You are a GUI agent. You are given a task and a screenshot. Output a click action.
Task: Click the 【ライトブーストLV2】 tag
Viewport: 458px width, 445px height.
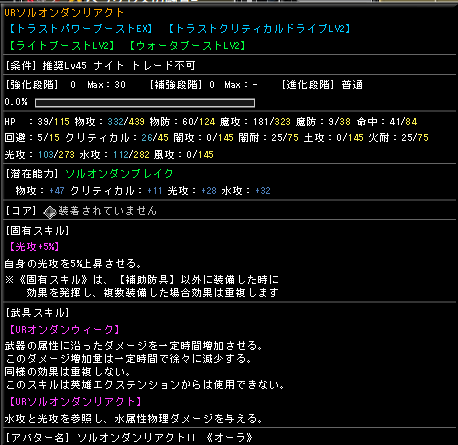click(61, 46)
